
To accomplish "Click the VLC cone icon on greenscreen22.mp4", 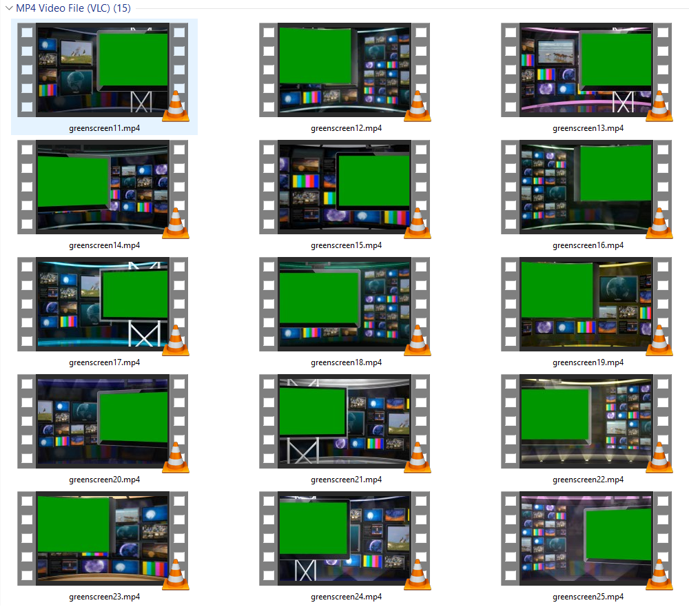I will (x=659, y=458).
